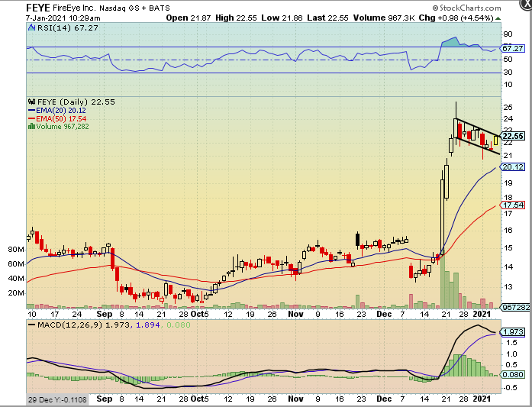Click the yellow latest candlestick in flag pattern

495,141
